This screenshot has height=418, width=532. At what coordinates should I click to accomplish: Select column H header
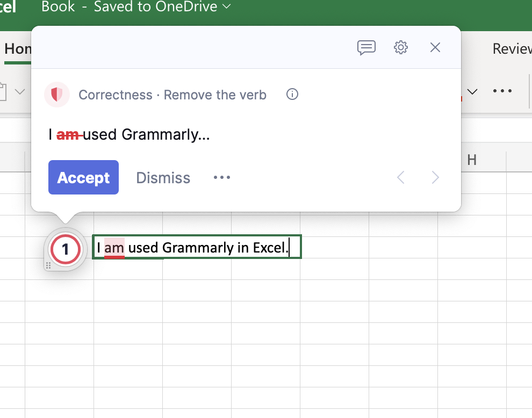(x=472, y=160)
